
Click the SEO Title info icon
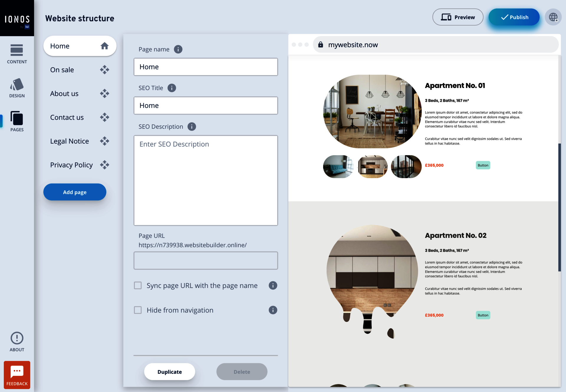[x=172, y=88]
